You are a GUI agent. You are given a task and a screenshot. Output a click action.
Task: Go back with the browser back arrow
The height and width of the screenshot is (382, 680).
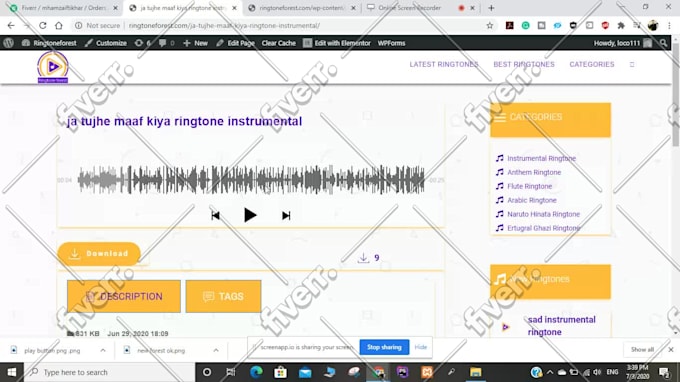click(11, 26)
